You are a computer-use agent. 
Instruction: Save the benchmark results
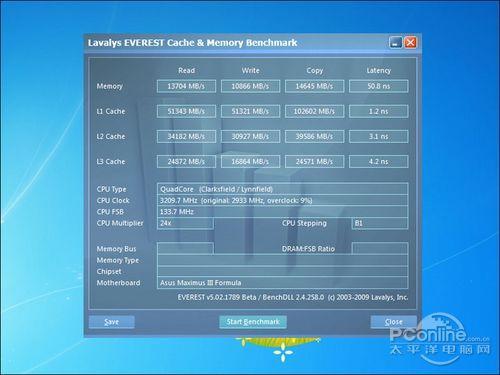pos(112,322)
